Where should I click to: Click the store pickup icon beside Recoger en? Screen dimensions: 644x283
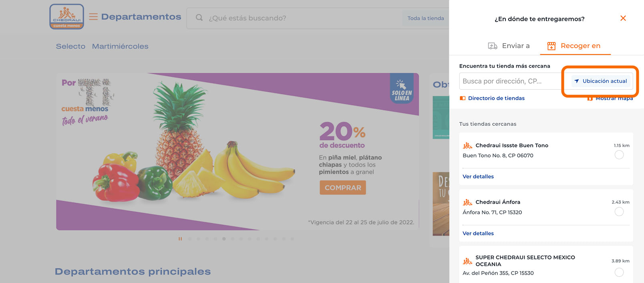(x=551, y=46)
